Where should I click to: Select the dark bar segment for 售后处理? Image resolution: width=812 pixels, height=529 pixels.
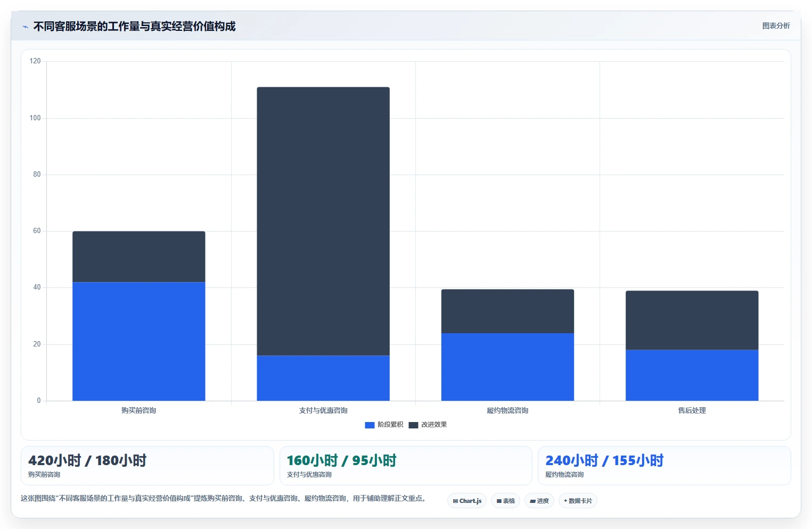point(692,320)
